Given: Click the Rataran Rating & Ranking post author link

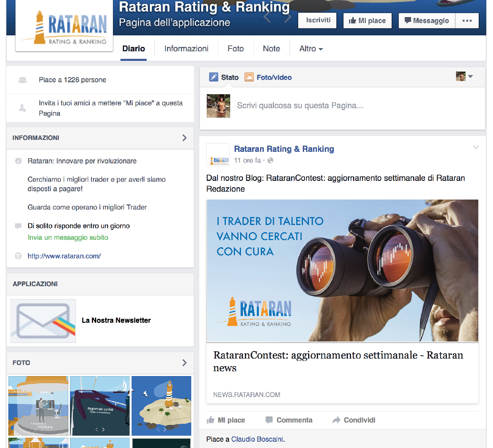Looking at the screenshot, I should [284, 149].
